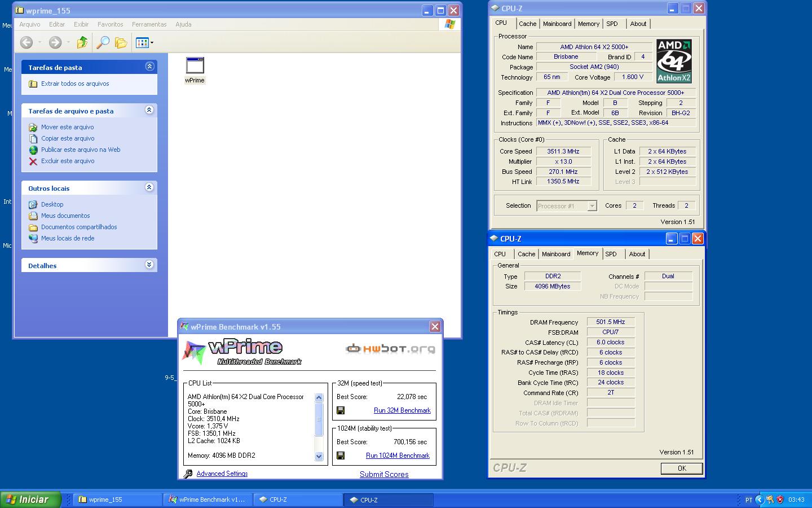The width and height of the screenshot is (812, 508).
Task: Click Run 1024M Benchmark link
Action: click(x=398, y=456)
